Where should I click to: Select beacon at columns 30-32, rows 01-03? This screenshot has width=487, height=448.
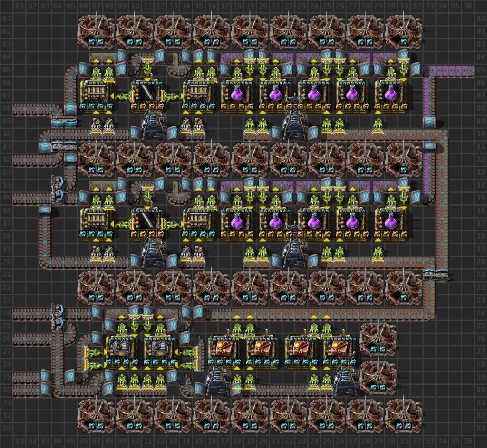(403, 32)
